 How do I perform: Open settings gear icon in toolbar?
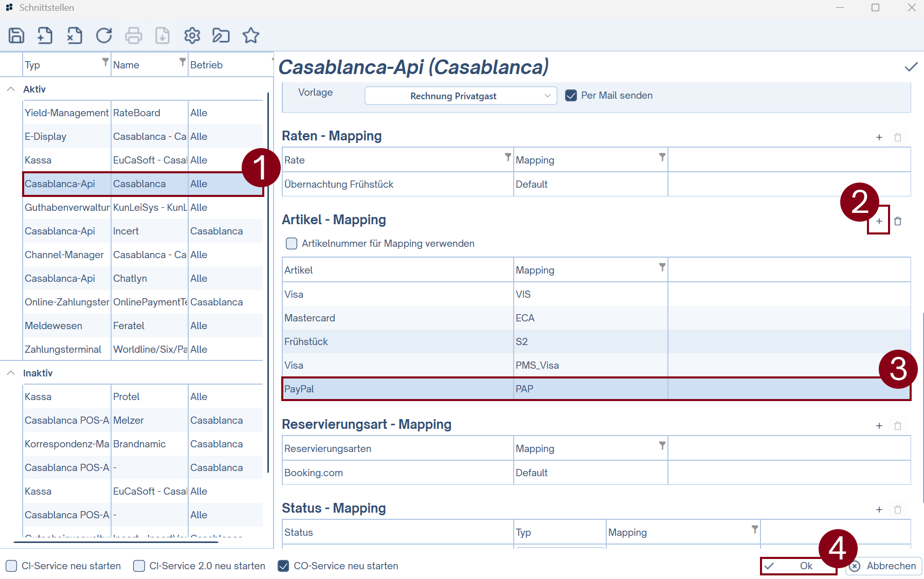[x=192, y=35]
